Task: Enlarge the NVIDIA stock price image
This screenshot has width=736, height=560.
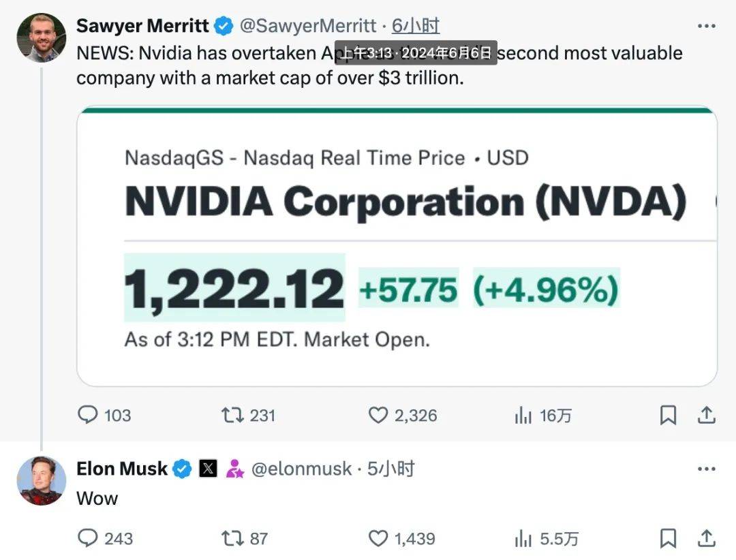Action: click(x=397, y=247)
